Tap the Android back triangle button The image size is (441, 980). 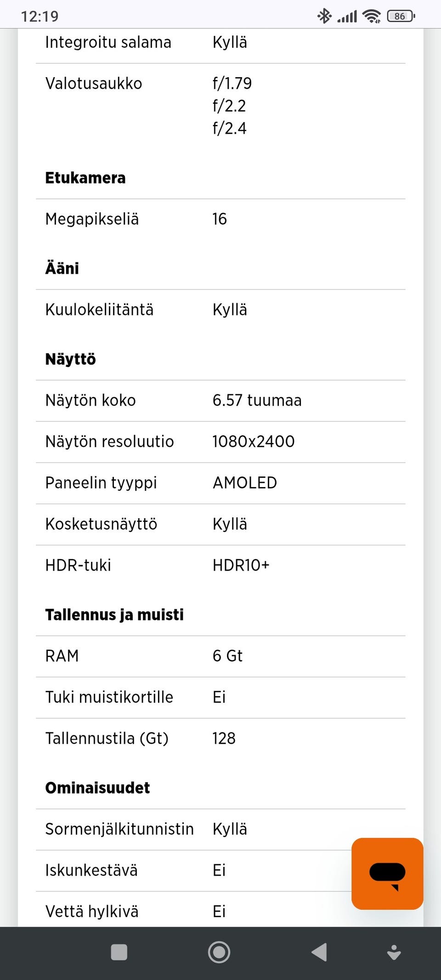(319, 952)
